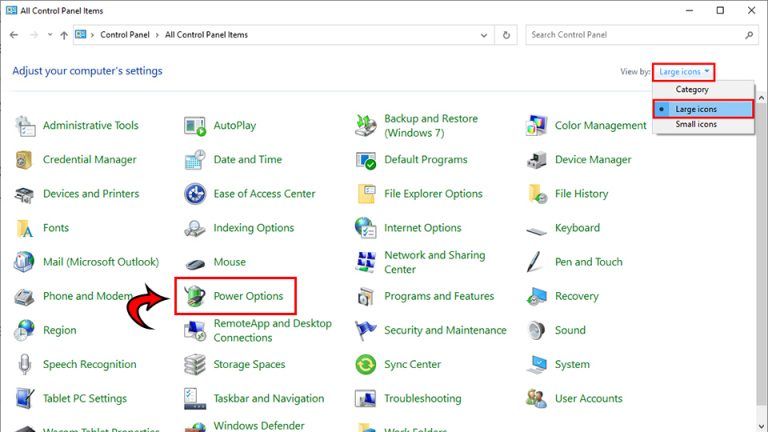Click scrollbar up arrow
768x432 pixels.
761,98
